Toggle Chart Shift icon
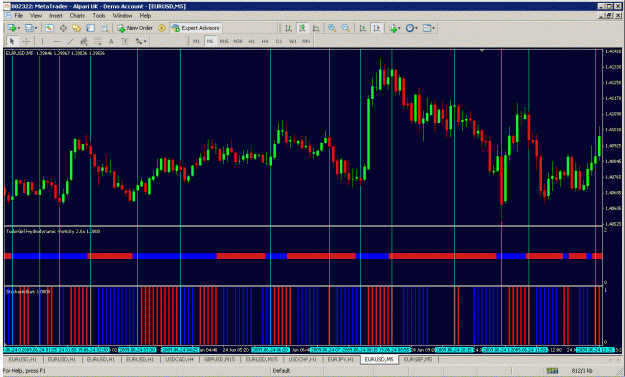625x377 pixels. click(376, 28)
